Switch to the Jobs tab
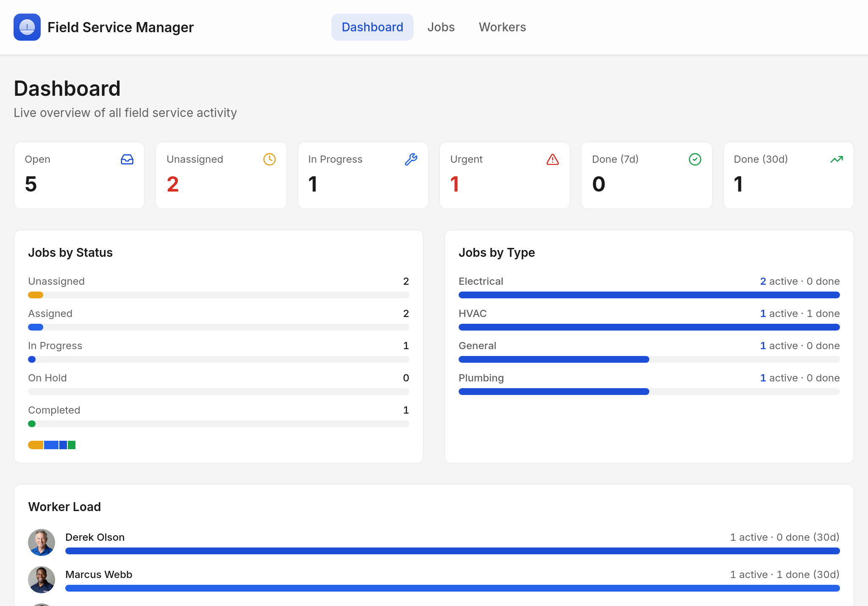The height and width of the screenshot is (606, 868). 441,27
